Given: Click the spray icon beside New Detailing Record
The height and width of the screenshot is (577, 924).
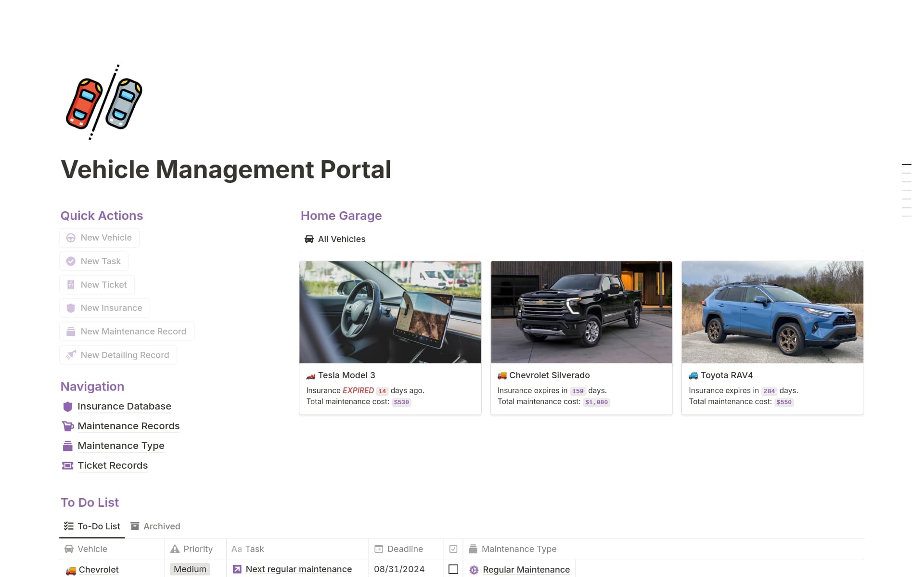Looking at the screenshot, I should pyautogui.click(x=71, y=355).
